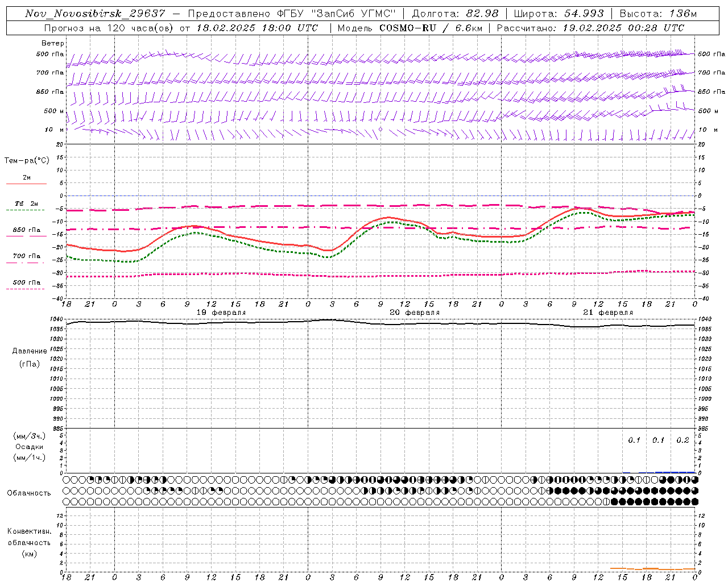The image size is (728, 582).
Task: Click the station title Nov_Novosibirsk_29637
Action: (95, 14)
